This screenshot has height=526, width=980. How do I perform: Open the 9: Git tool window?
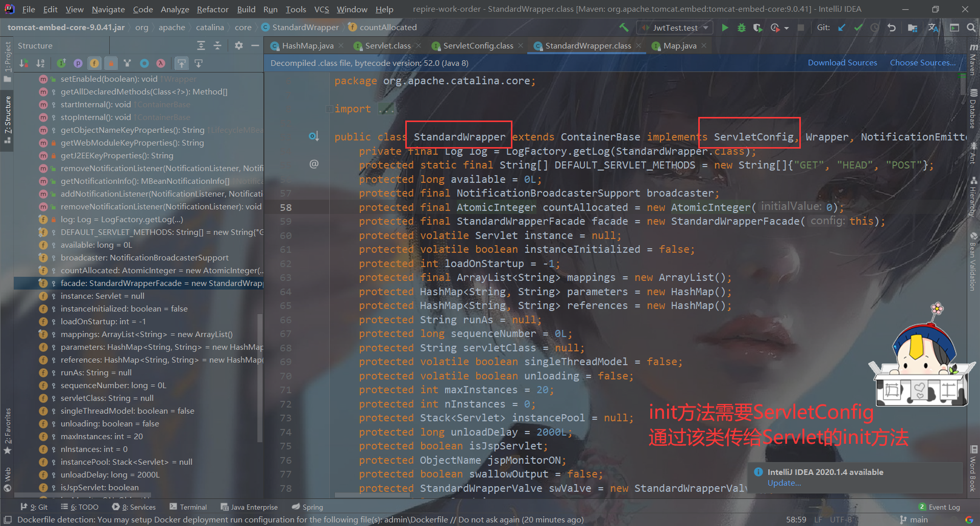tap(34, 507)
